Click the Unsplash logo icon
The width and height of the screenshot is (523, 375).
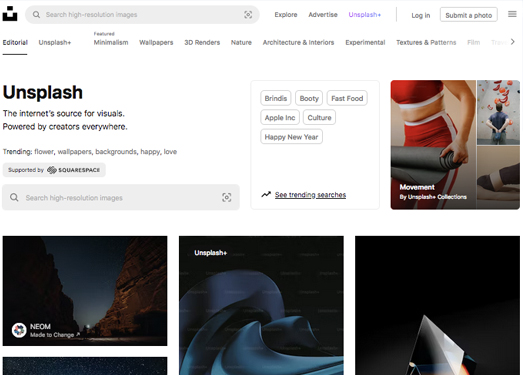[10, 14]
